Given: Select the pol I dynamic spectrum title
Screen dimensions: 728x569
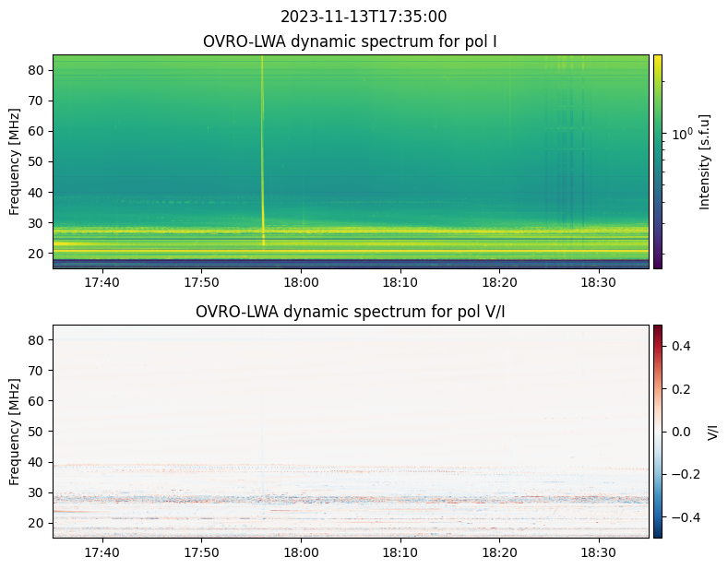Looking at the screenshot, I should point(350,41).
